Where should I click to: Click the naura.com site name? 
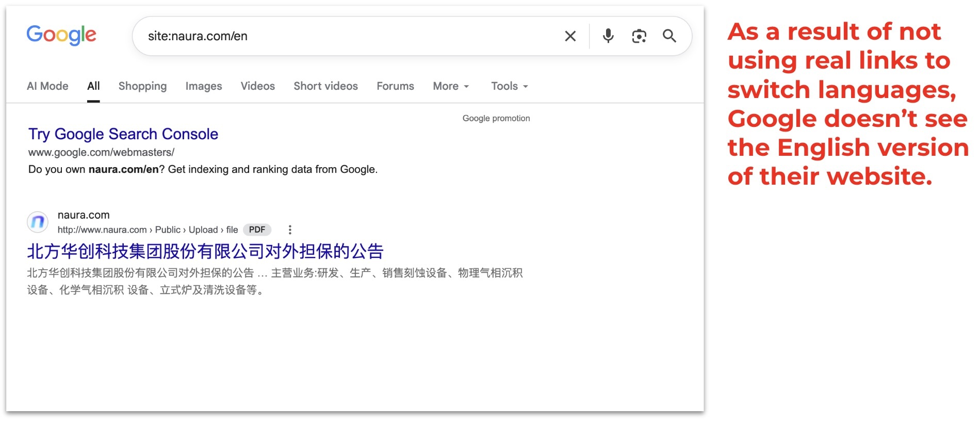tap(84, 215)
